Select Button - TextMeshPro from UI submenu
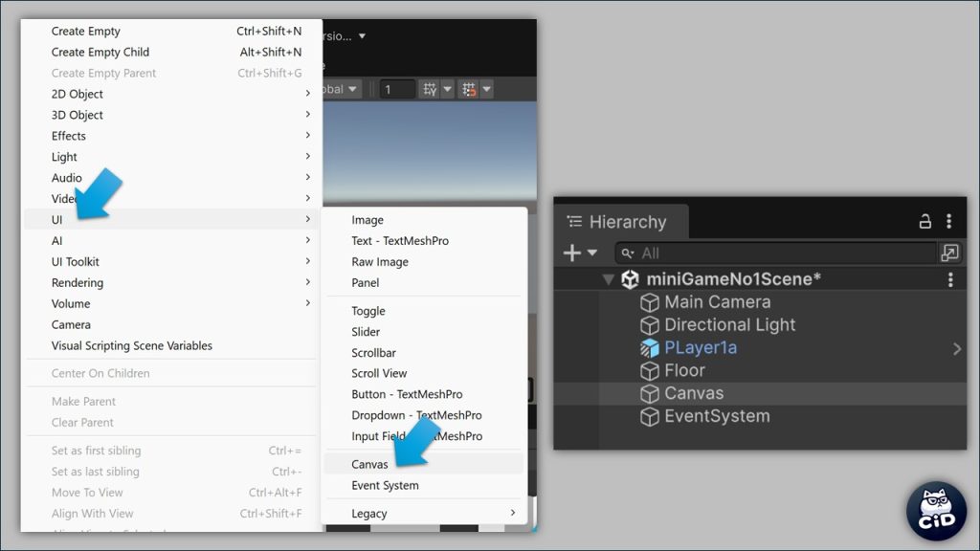980x551 pixels. (407, 394)
